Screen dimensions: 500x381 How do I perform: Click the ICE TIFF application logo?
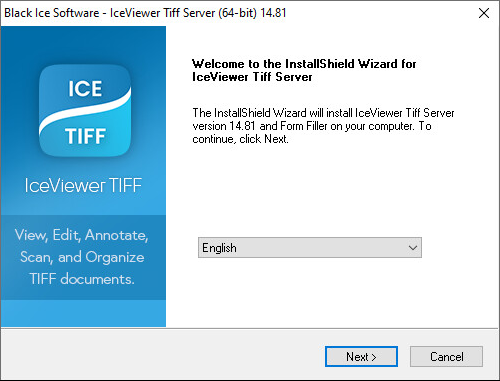pos(85,111)
